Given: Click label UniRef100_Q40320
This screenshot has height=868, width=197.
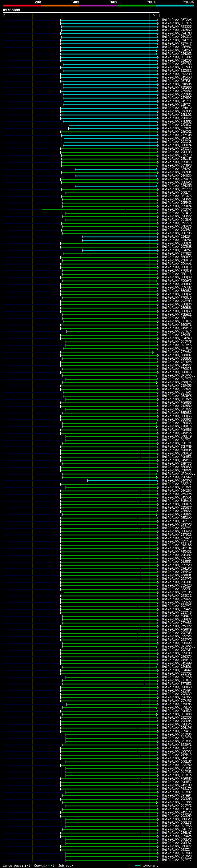Looking at the screenshot, I should 177,37.
